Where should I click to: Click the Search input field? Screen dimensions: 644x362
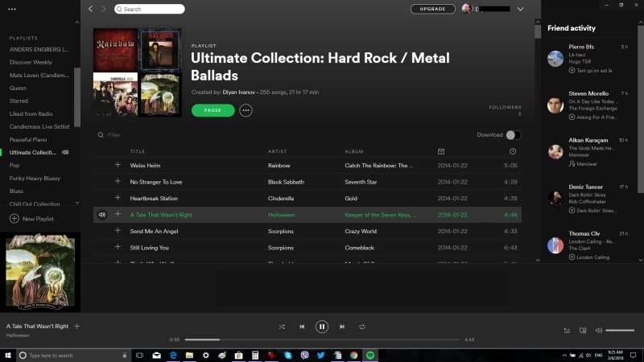click(150, 9)
